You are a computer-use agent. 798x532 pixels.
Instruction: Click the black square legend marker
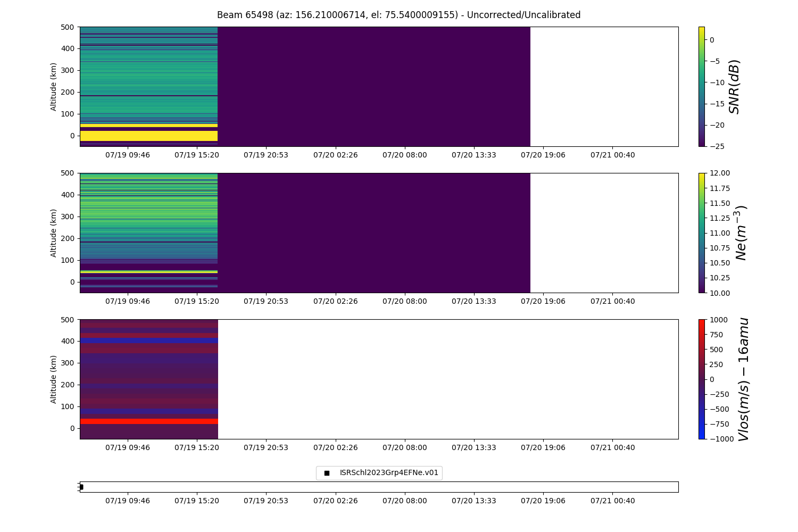click(327, 473)
